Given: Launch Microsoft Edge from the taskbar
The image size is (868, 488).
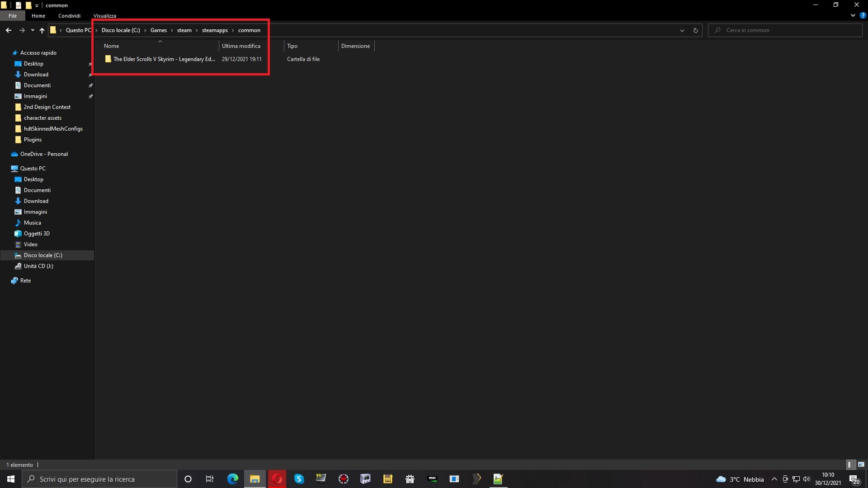Looking at the screenshot, I should click(x=233, y=479).
